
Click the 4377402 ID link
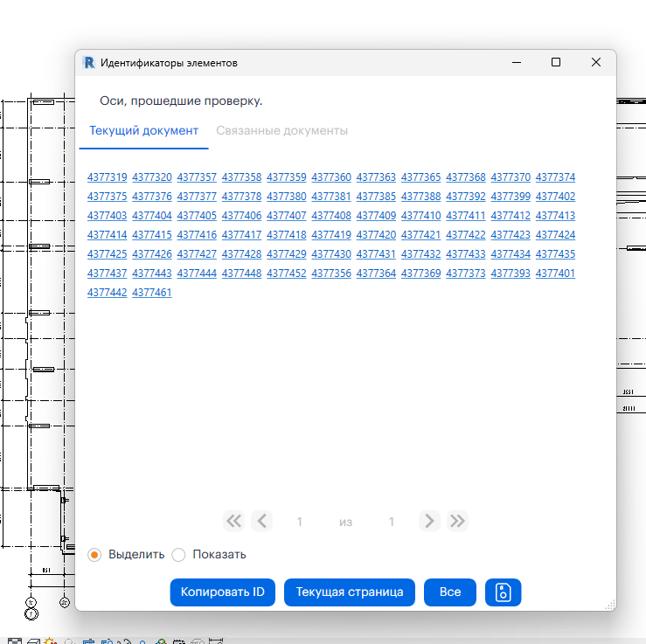coord(555,197)
